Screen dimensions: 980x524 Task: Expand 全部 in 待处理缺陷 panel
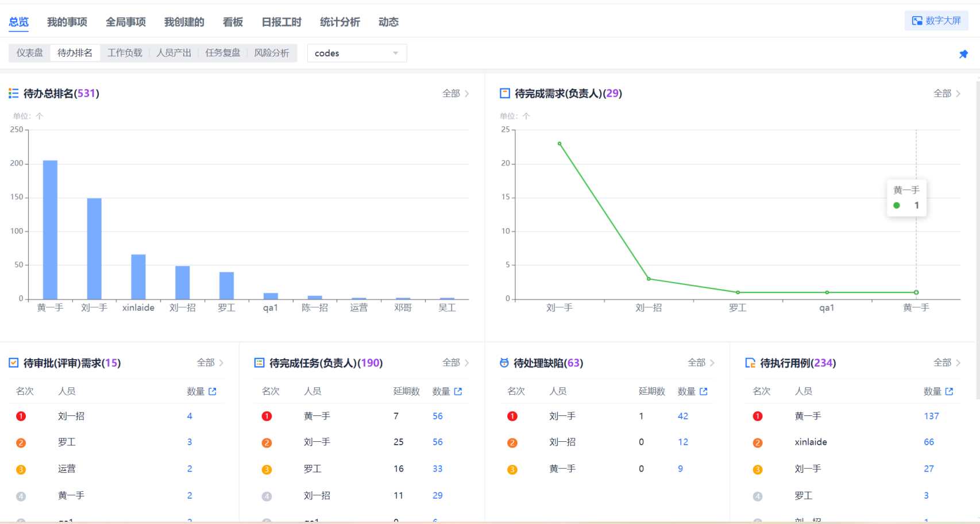[x=701, y=363]
